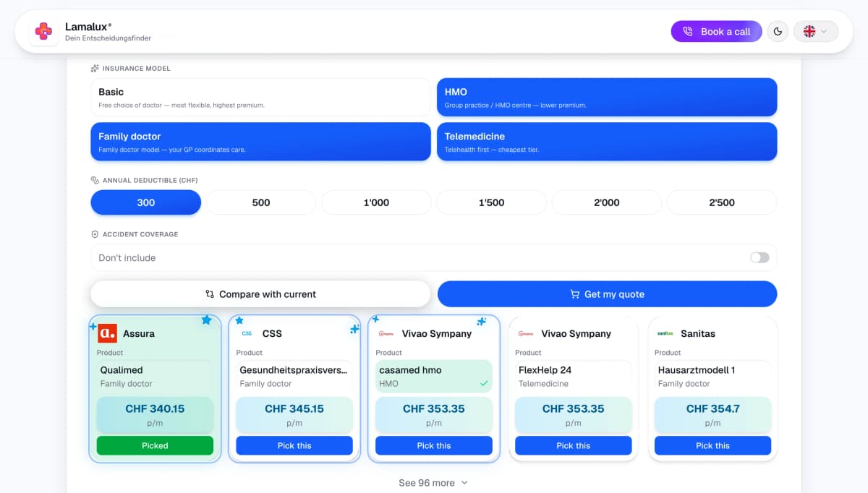
Task: Click the shield icon beside Accident Coverage
Action: 95,234
